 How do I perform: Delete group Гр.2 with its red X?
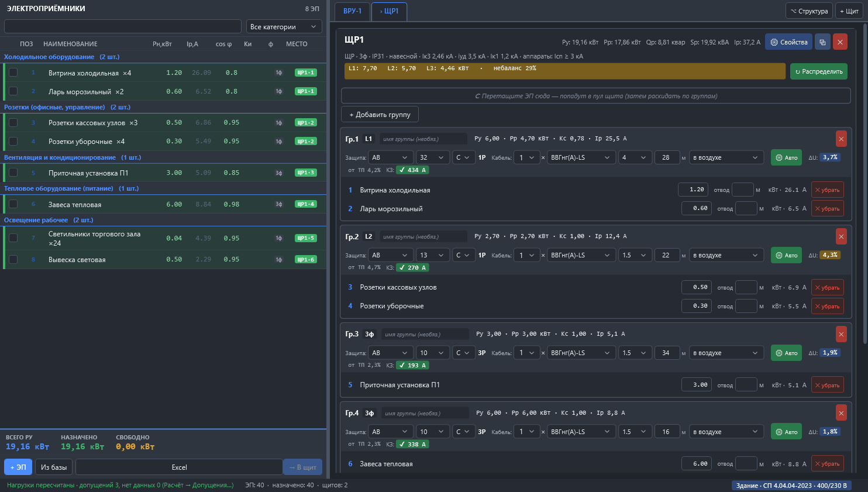841,236
